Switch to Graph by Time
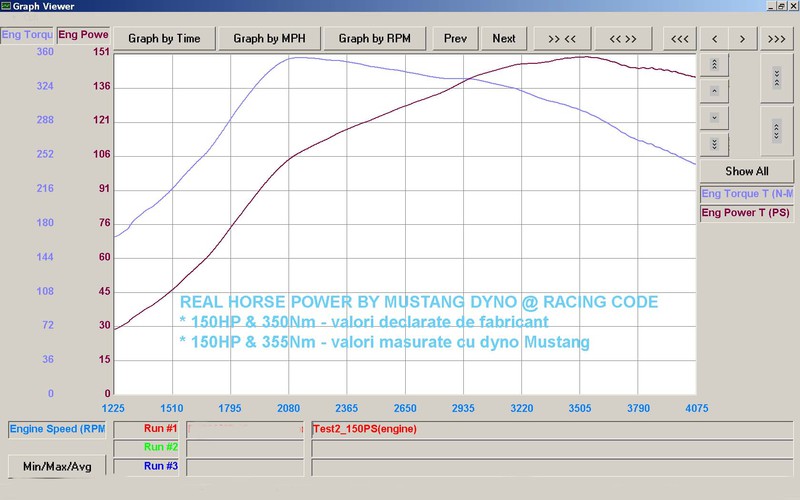Image resolution: width=800 pixels, height=500 pixels. pos(164,39)
